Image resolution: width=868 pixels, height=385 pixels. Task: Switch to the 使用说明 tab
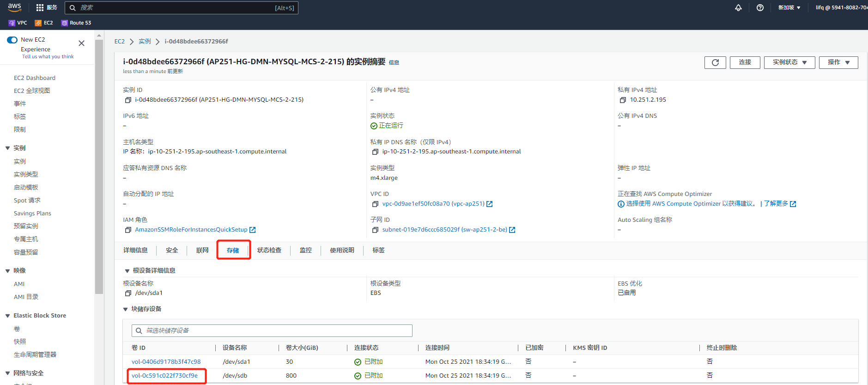342,251
